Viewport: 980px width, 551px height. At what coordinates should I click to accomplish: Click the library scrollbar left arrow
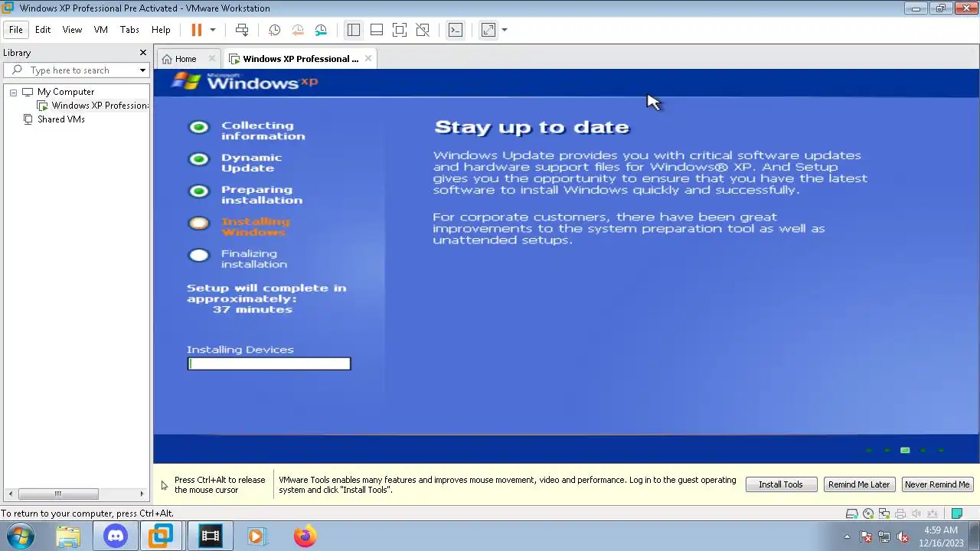pyautogui.click(x=9, y=494)
